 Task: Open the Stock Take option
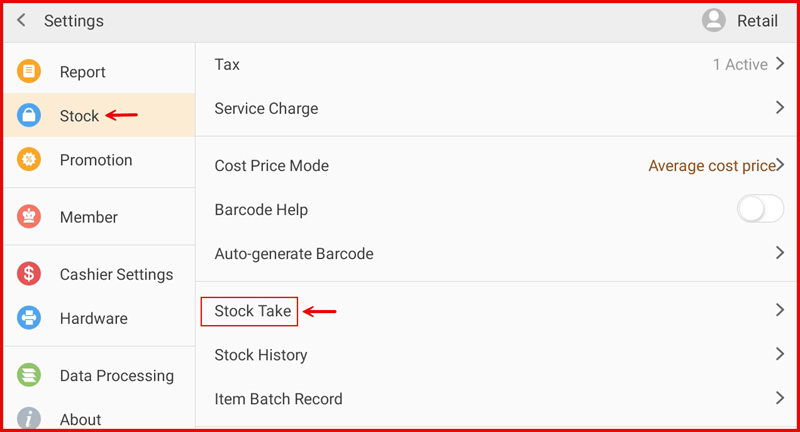[x=253, y=311]
